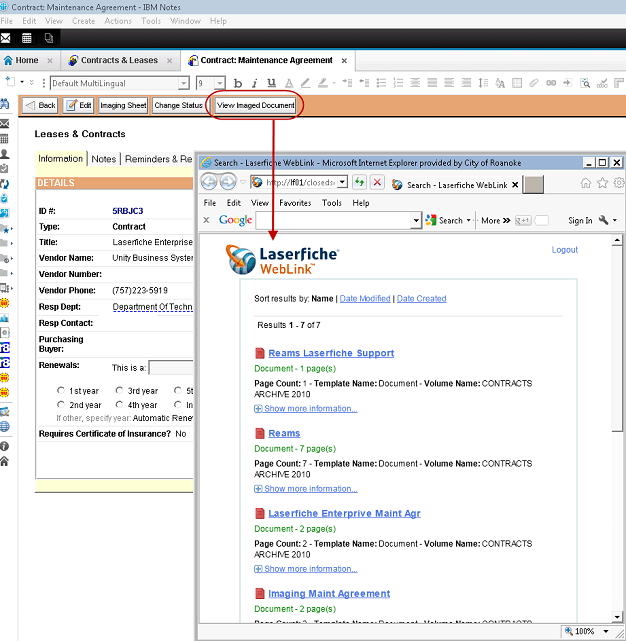Click the info icon in Notes sidebar

tap(4, 446)
